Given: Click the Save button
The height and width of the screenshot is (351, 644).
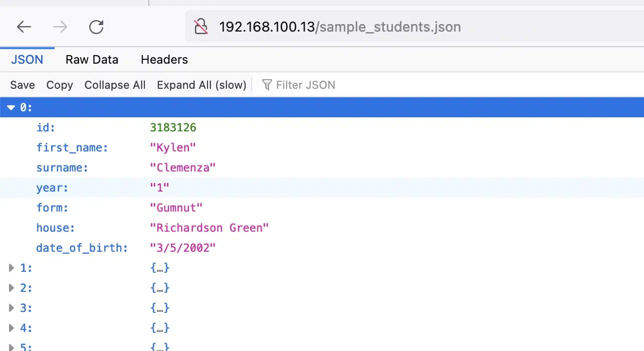Looking at the screenshot, I should coord(23,85).
